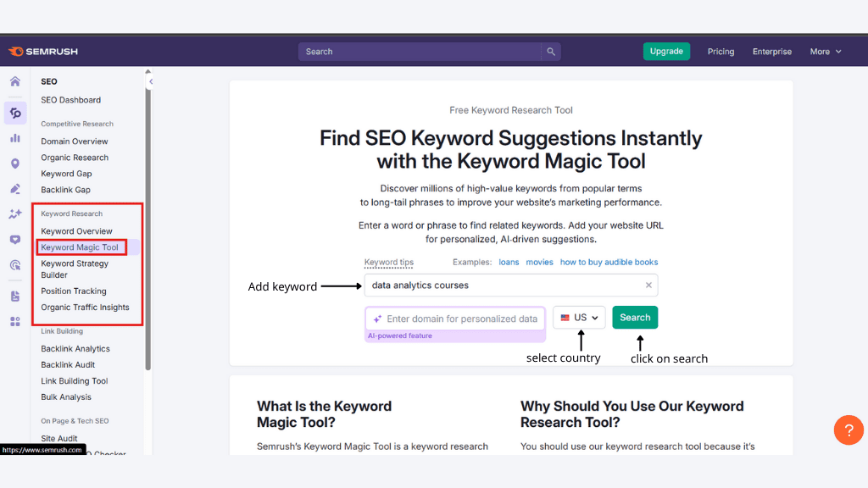The width and height of the screenshot is (868, 488).
Task: Open Keyword Overview in sidebar
Action: (76, 231)
